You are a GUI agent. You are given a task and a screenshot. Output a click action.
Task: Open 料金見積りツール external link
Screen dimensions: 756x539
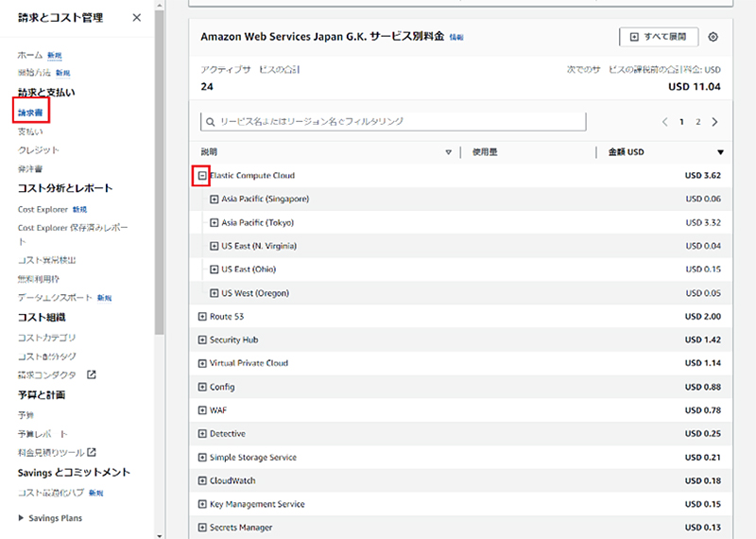[57, 453]
